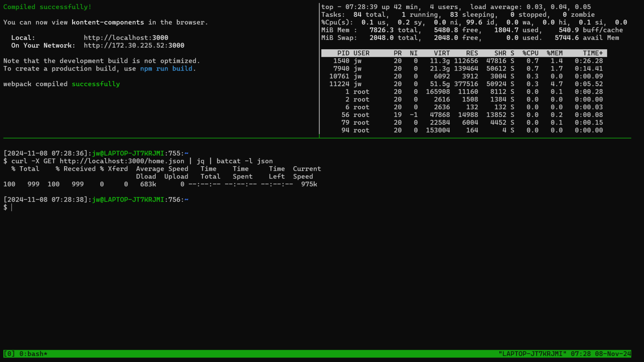Select the process row with PID 1540
Screen dimensions: 644x362
tap(464, 61)
